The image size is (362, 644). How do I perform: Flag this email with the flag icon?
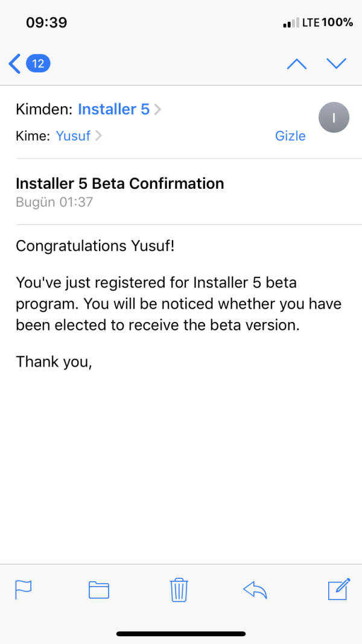click(23, 589)
